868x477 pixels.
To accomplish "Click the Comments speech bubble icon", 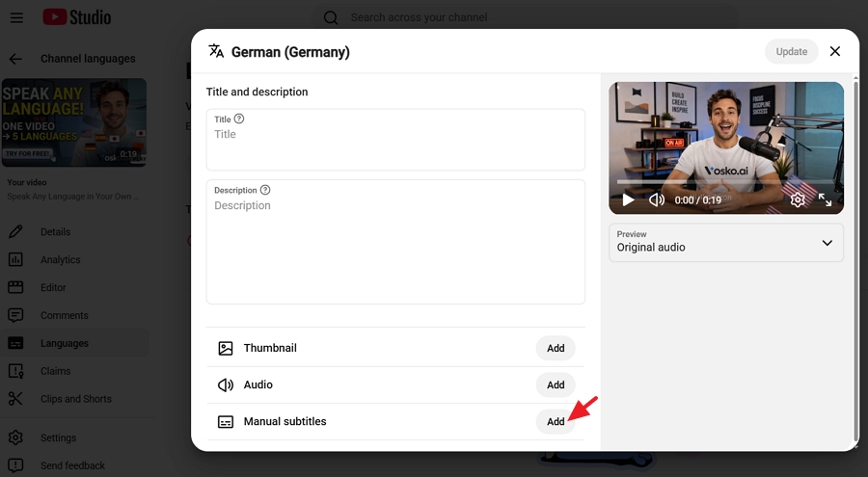I will [x=15, y=315].
